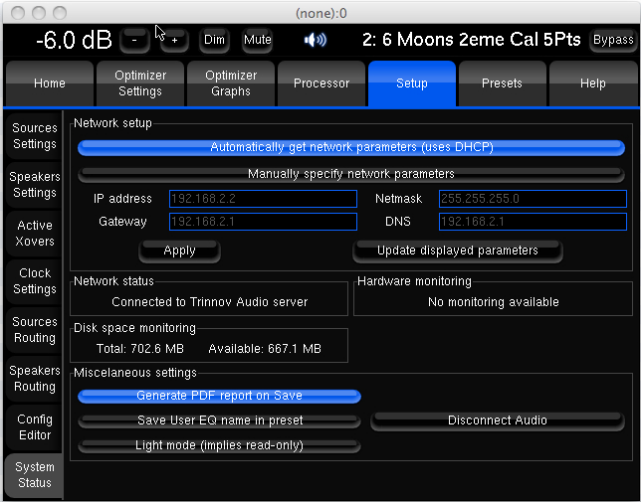
Task: Choose manually specify network parameters
Action: click(351, 174)
